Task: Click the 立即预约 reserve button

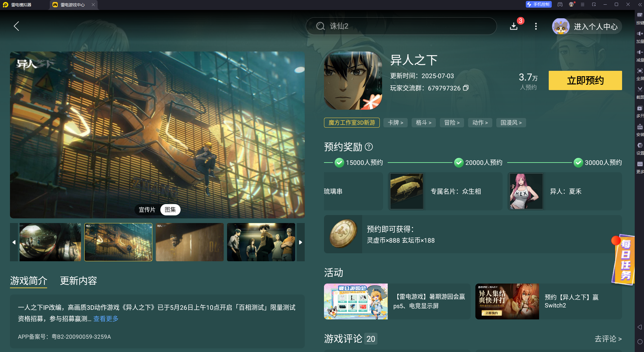Action: coord(585,80)
